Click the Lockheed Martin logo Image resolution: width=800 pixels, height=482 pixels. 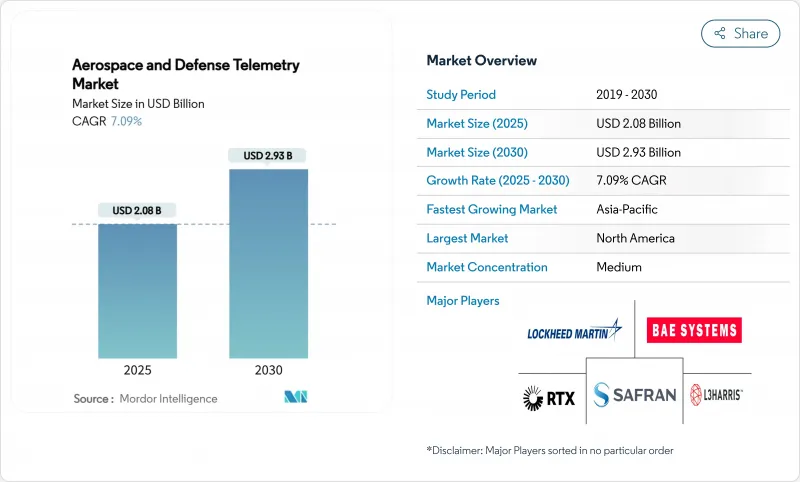(574, 330)
